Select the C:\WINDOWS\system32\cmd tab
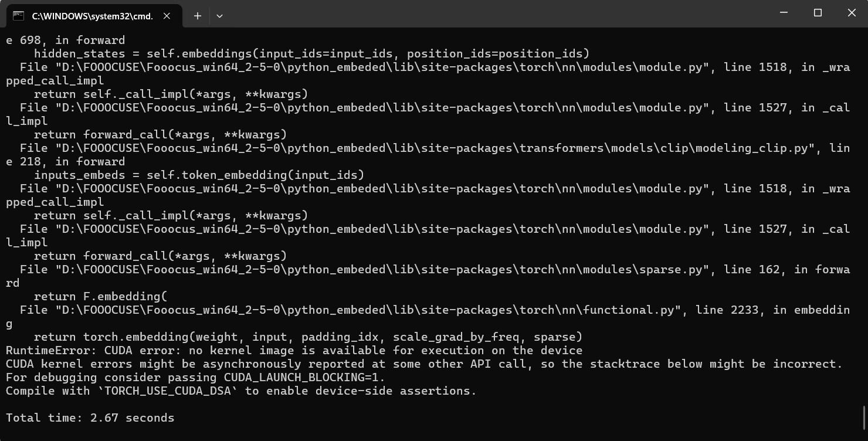This screenshot has height=441, width=868. 92,16
